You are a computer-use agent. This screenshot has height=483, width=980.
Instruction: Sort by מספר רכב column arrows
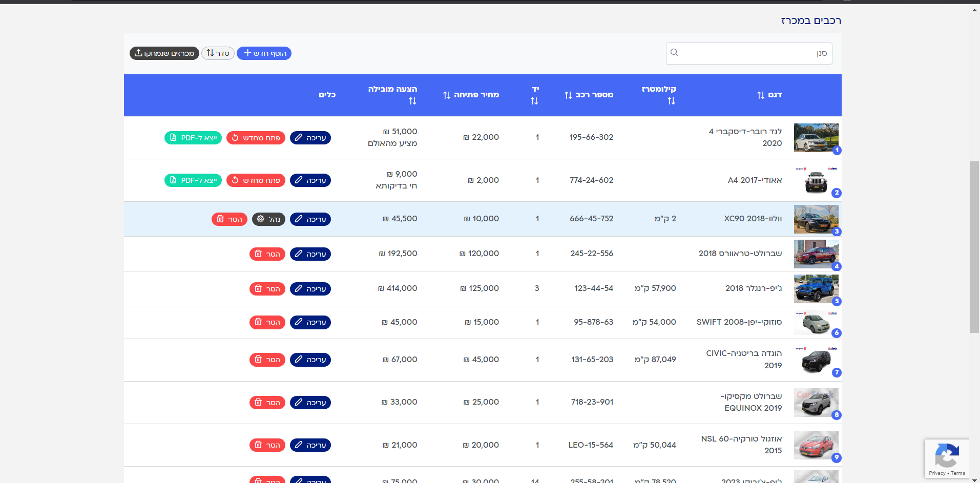pos(568,95)
